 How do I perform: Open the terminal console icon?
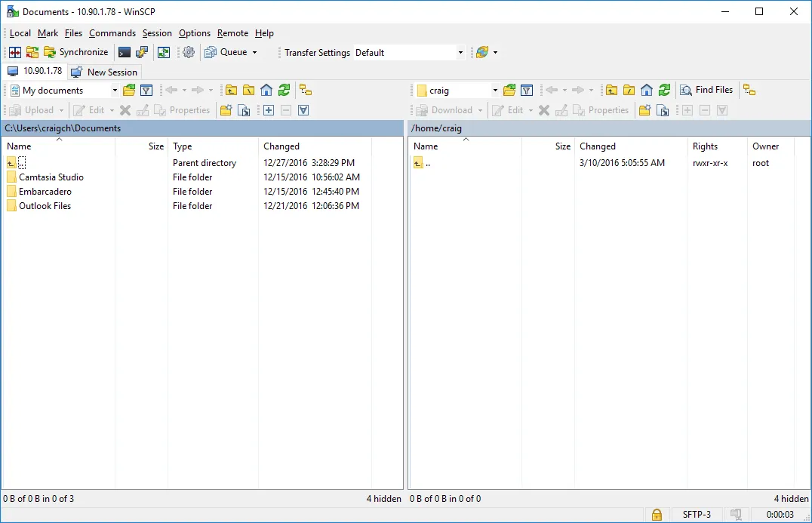point(125,52)
